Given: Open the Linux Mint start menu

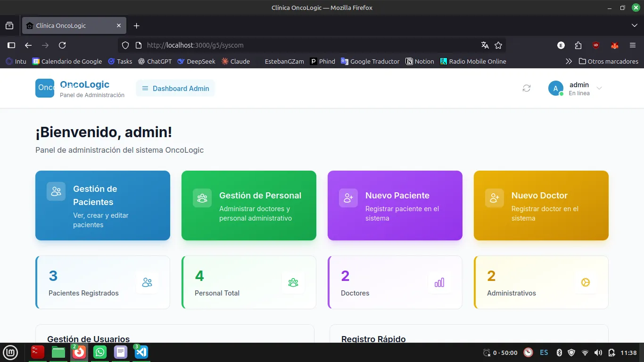Looking at the screenshot, I should pyautogui.click(x=10, y=352).
